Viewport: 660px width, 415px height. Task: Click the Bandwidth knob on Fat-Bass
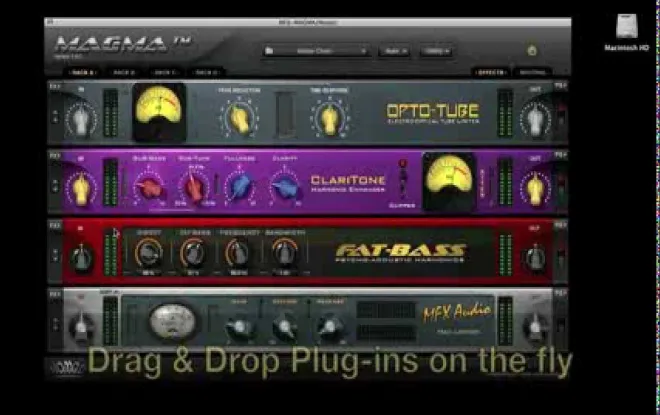285,253
